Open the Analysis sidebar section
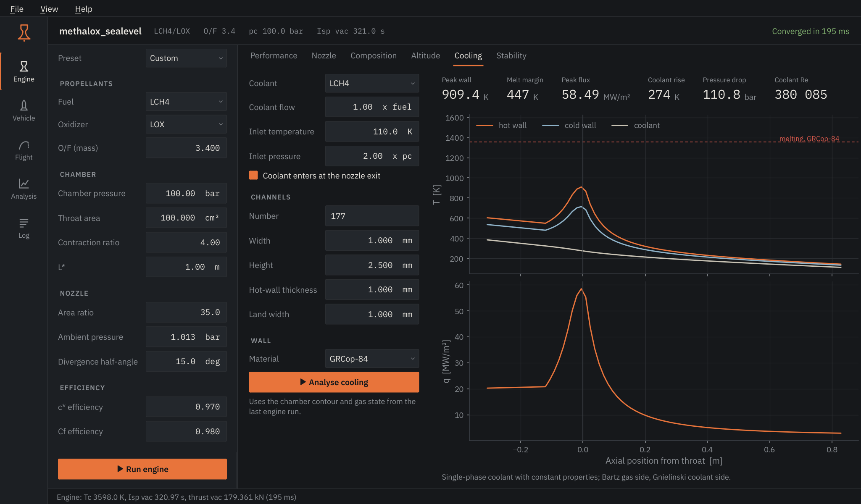 coord(24,189)
